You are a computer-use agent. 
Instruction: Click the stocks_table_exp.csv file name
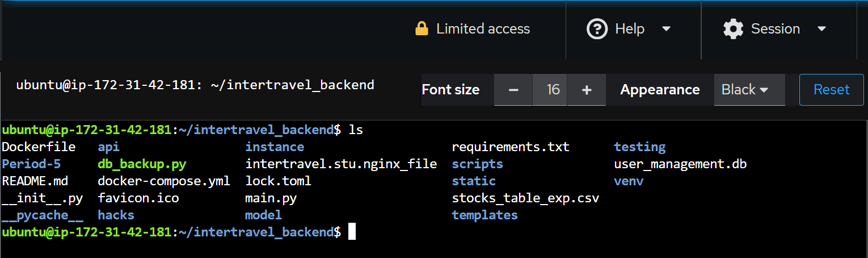(525, 198)
